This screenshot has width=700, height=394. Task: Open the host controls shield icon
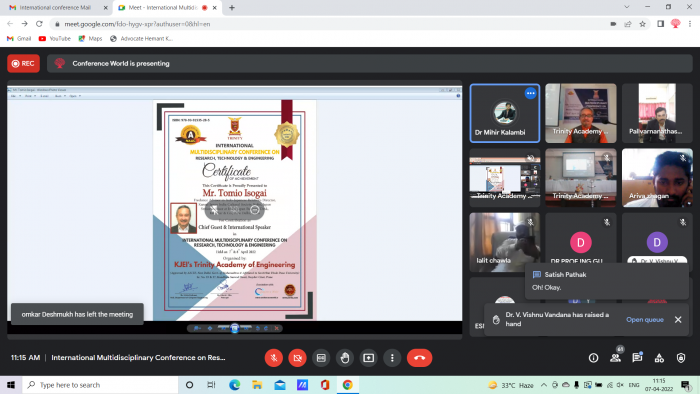[x=681, y=358]
